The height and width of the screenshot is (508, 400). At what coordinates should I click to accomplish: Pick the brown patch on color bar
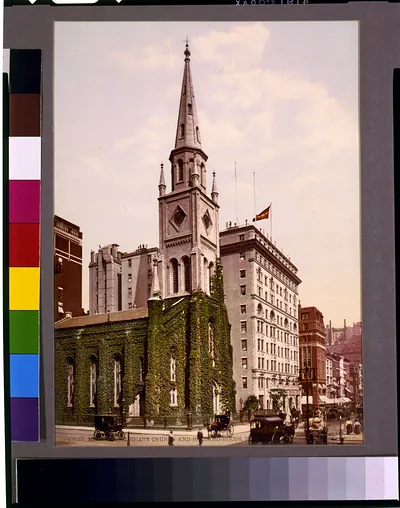(x=25, y=115)
